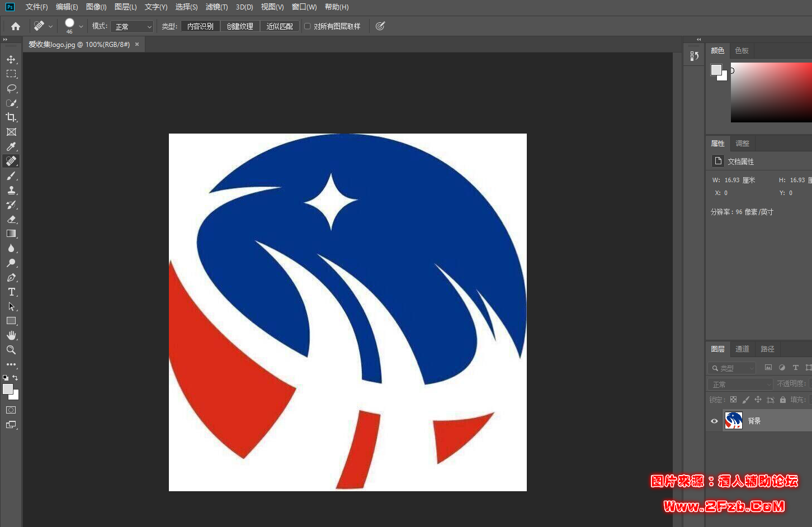Select the Hand tool
Image resolution: width=812 pixels, height=527 pixels.
(11, 335)
